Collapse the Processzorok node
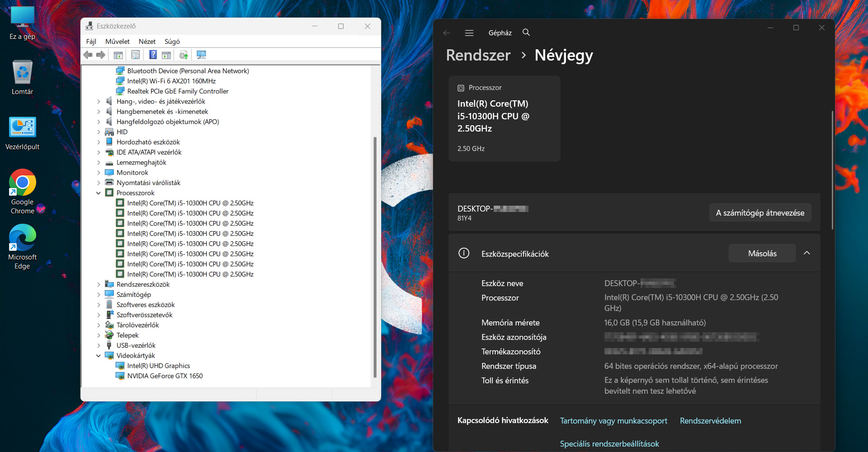 click(99, 193)
